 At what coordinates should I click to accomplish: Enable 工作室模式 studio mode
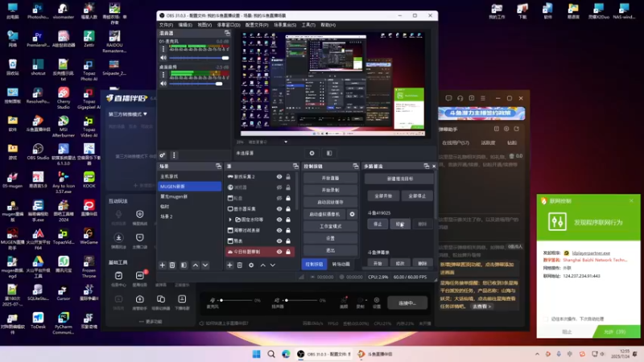coord(330,227)
